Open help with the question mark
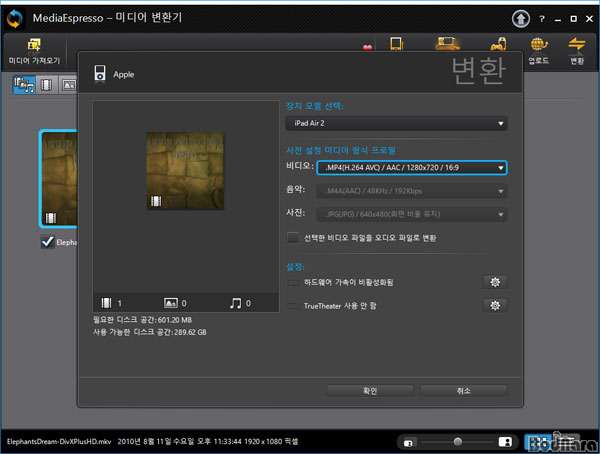 pos(542,19)
